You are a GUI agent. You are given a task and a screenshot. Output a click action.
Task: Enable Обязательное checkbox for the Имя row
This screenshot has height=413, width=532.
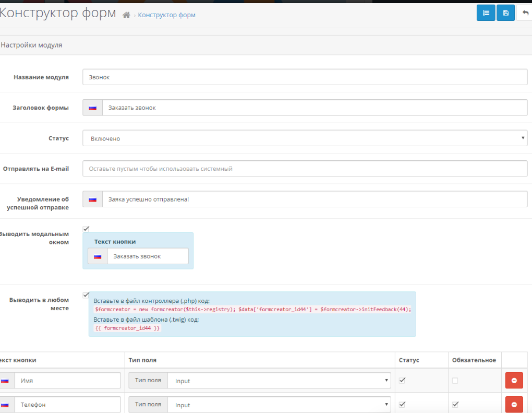tap(455, 381)
